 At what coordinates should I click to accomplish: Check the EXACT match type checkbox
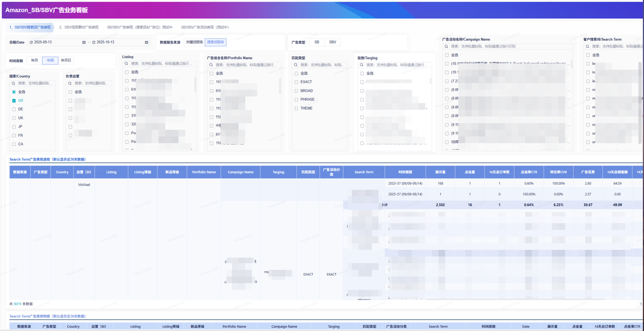tap(296, 82)
